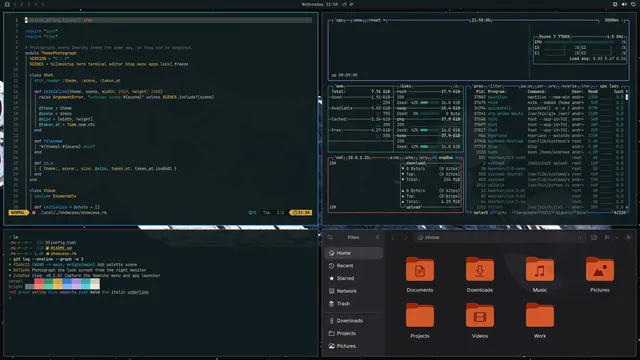Screen dimensions: 640x360
Task: Select Trash in the Files sidebar
Action: 353,304
